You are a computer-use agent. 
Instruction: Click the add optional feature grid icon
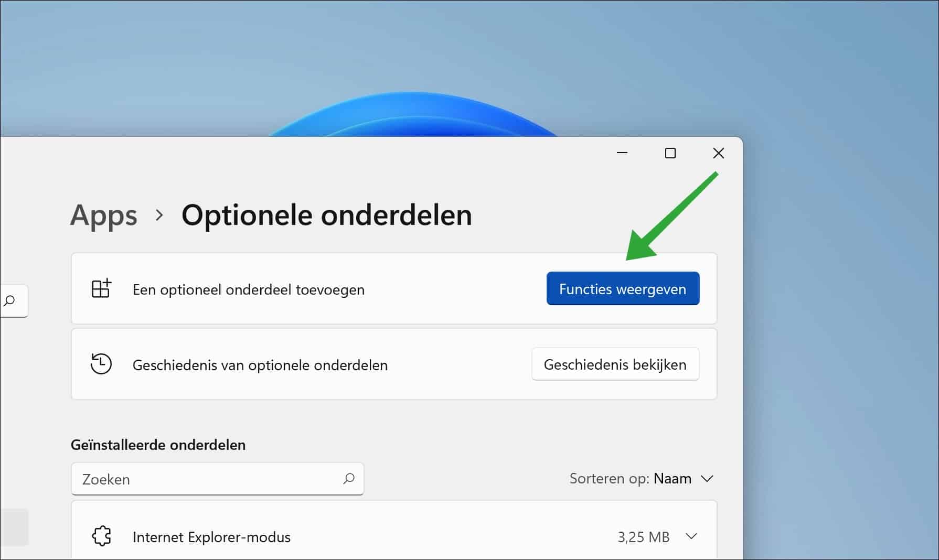(x=101, y=289)
